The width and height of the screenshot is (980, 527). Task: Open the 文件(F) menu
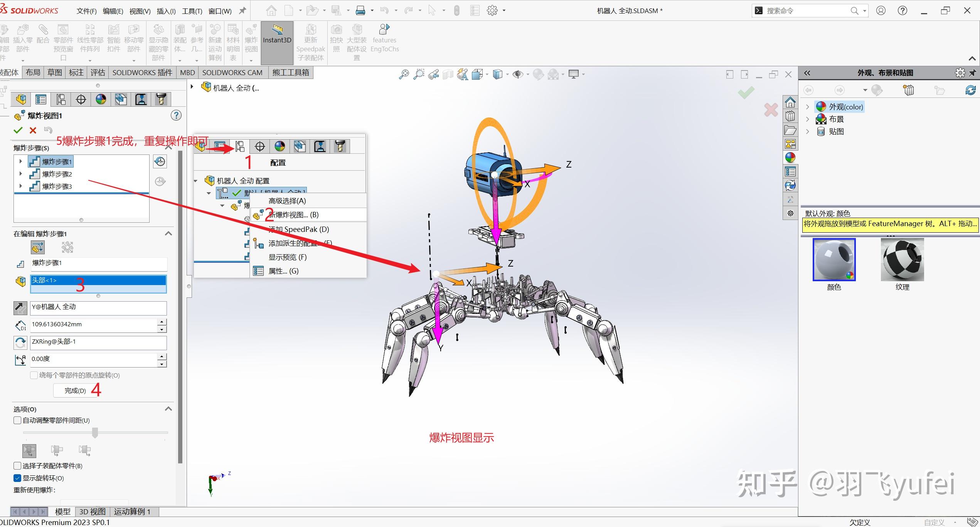(86, 11)
